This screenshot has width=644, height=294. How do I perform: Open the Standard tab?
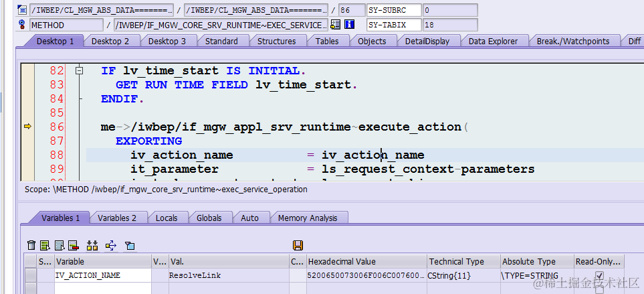point(221,41)
